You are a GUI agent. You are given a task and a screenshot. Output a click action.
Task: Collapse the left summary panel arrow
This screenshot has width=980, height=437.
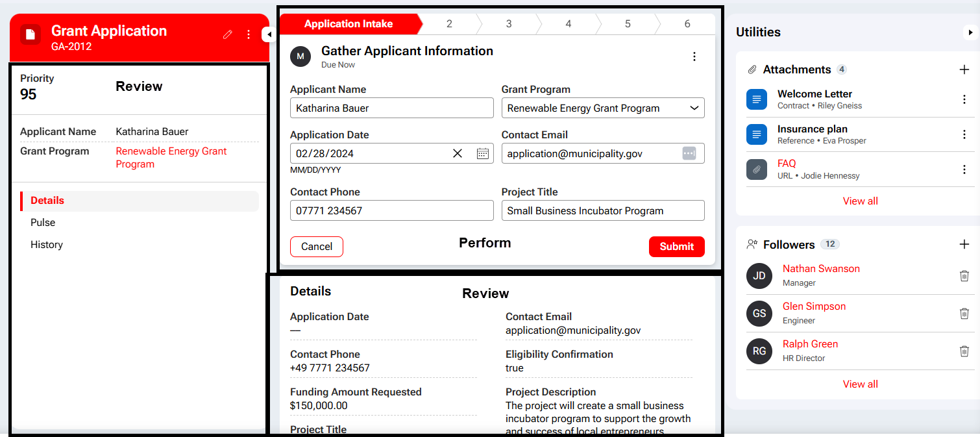click(x=267, y=34)
